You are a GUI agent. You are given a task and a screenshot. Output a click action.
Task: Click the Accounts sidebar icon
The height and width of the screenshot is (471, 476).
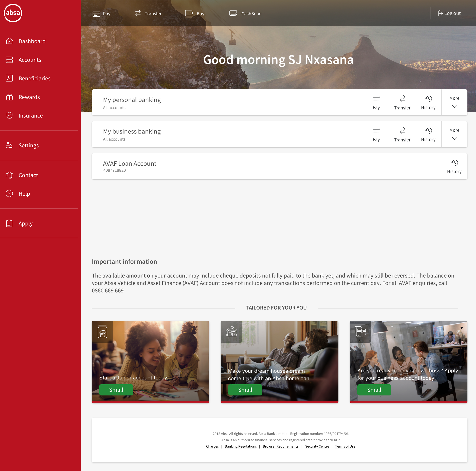9,60
